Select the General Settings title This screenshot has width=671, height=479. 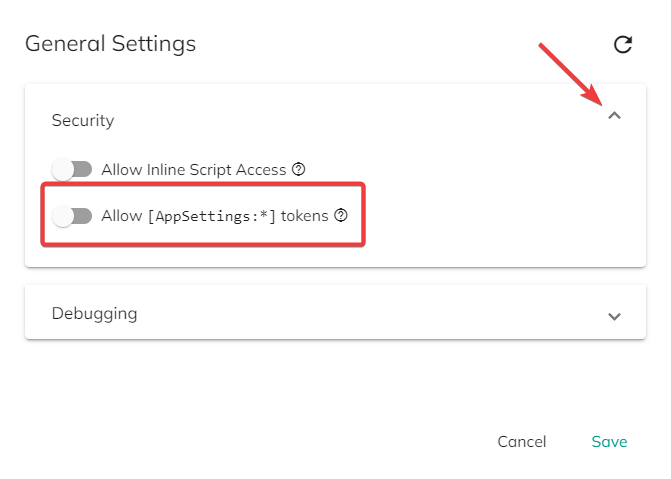tap(110, 44)
